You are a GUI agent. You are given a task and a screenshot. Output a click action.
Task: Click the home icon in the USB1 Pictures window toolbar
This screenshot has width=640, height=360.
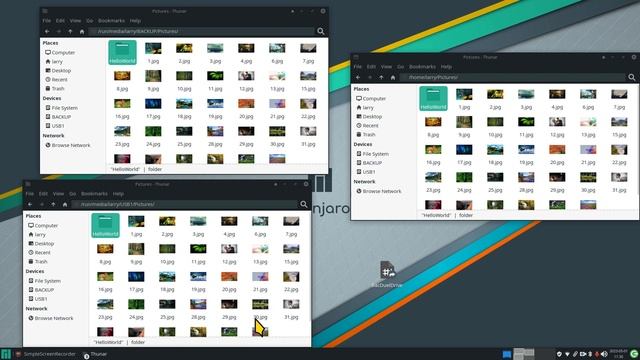(x=64, y=204)
